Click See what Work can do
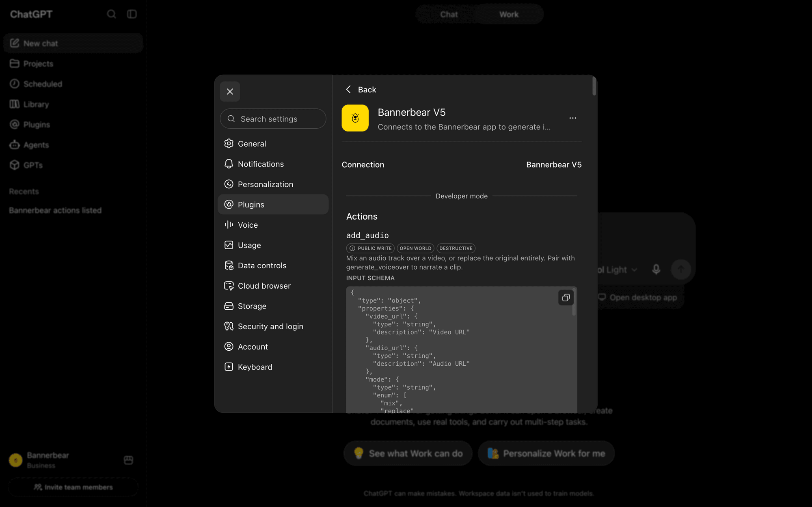This screenshot has width=812, height=507. pos(408,453)
